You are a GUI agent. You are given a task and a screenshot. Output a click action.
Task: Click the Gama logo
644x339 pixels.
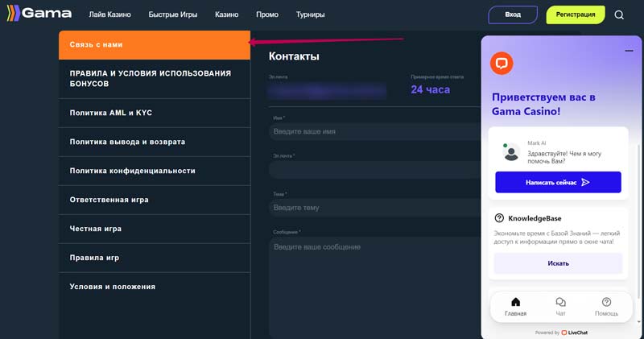pos(39,14)
